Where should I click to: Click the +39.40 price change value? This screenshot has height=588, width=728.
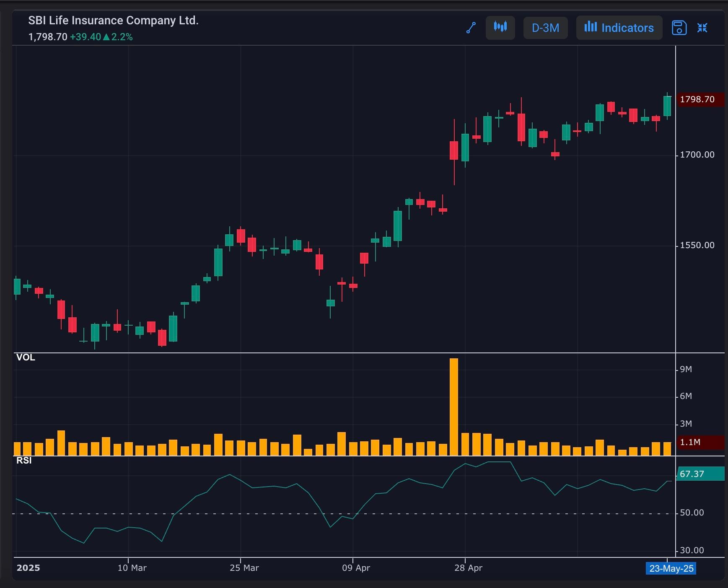tap(85, 37)
